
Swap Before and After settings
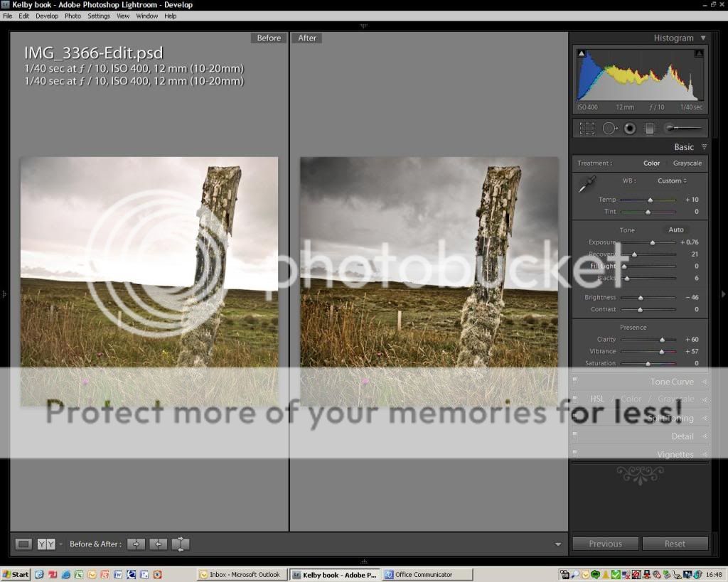181,544
